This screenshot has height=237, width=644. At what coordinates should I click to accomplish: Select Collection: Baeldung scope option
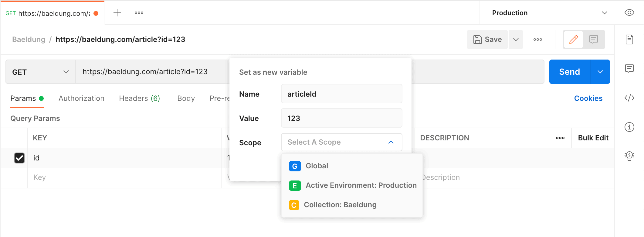pos(340,205)
